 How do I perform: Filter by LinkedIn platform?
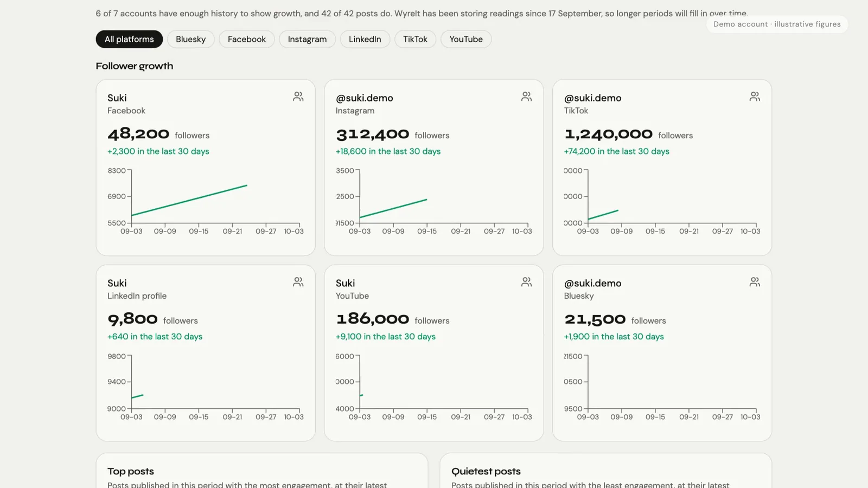coord(365,39)
